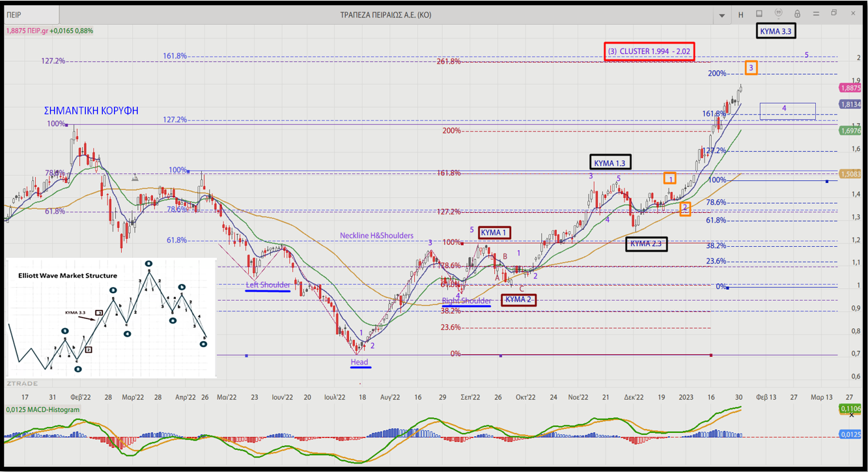Click the pink 1,8875 price axis tag
This screenshot has height=472, width=868.
point(850,88)
